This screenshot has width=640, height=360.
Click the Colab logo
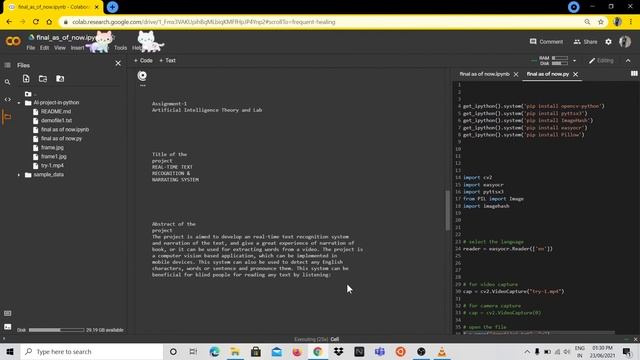[x=13, y=41]
